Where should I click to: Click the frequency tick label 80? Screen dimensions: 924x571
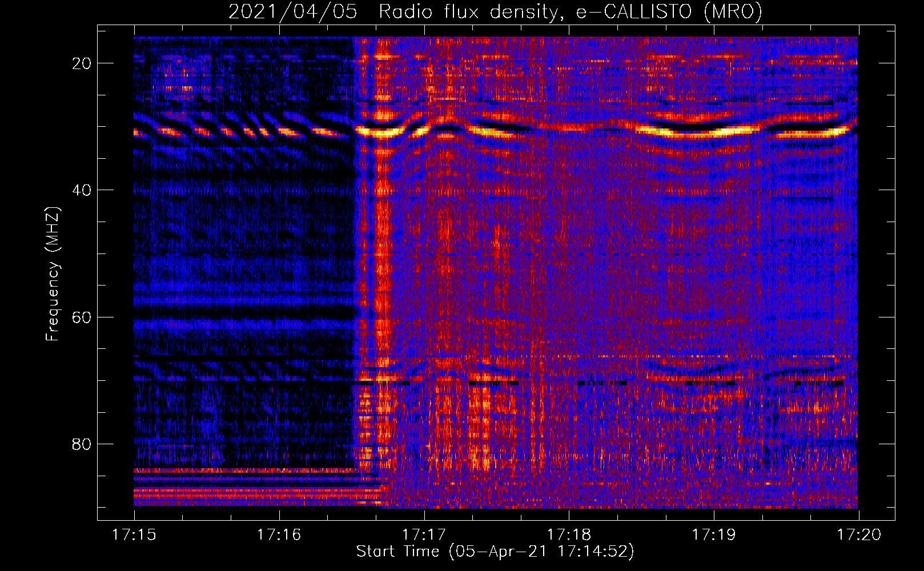point(82,444)
